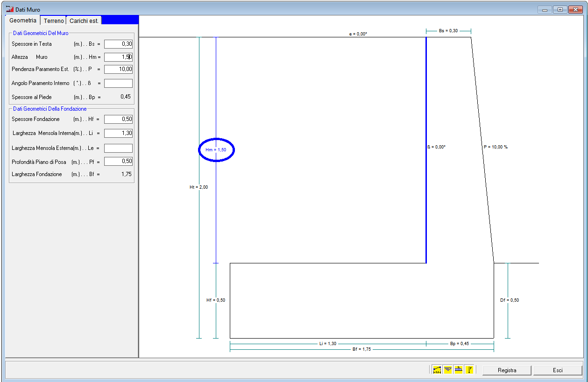The image size is (588, 382).
Task: Click the 'Dati Geometrici Della Fondazione' group title
Action: [x=50, y=109]
